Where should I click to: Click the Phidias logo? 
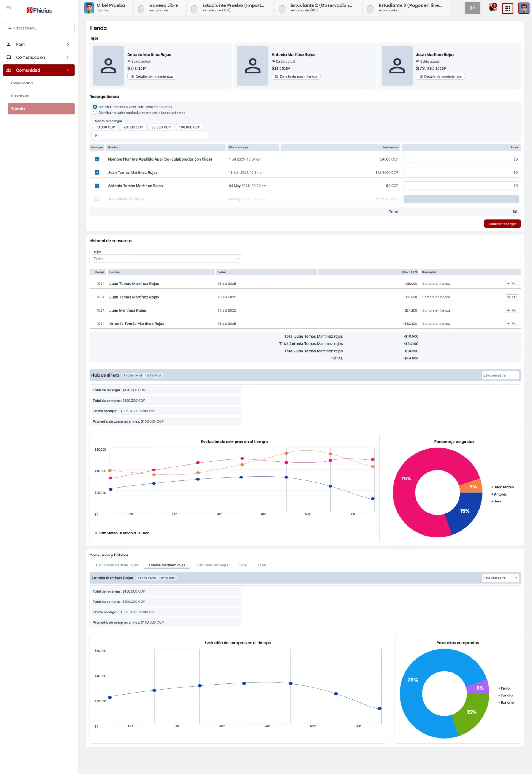(39, 10)
